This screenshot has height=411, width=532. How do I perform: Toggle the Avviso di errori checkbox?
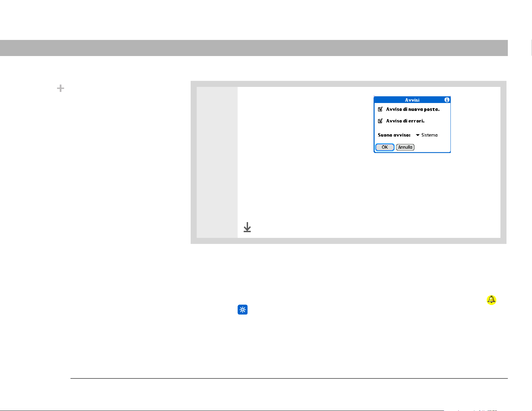click(380, 121)
